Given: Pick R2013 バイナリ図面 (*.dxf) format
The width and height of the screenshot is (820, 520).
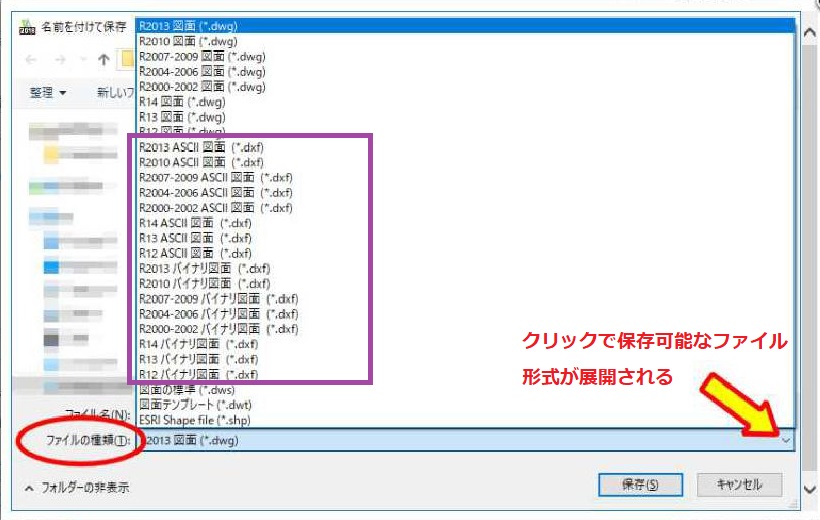Looking at the screenshot, I should click(x=205, y=268).
